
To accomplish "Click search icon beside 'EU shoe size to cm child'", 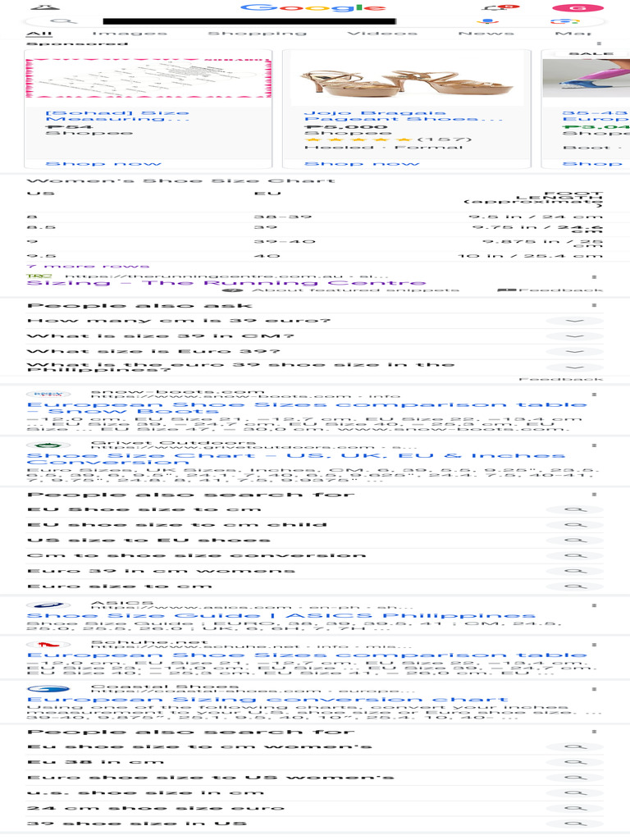I will tap(575, 525).
